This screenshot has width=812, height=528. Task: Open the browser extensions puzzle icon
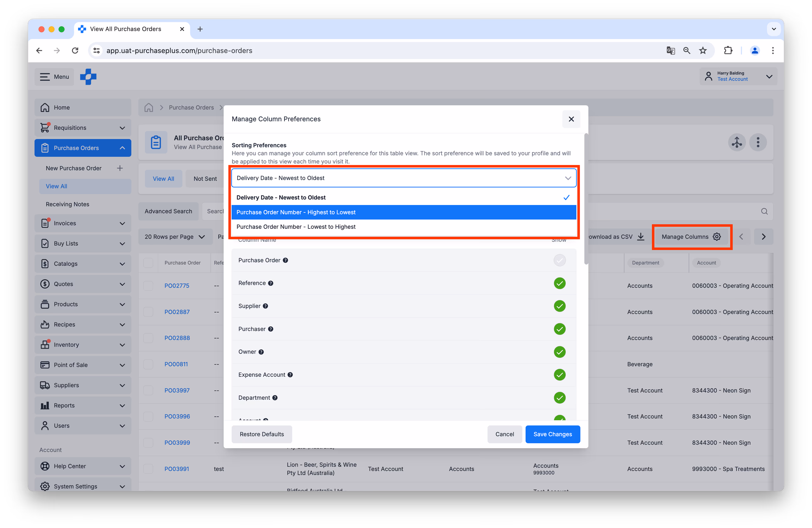(x=728, y=51)
